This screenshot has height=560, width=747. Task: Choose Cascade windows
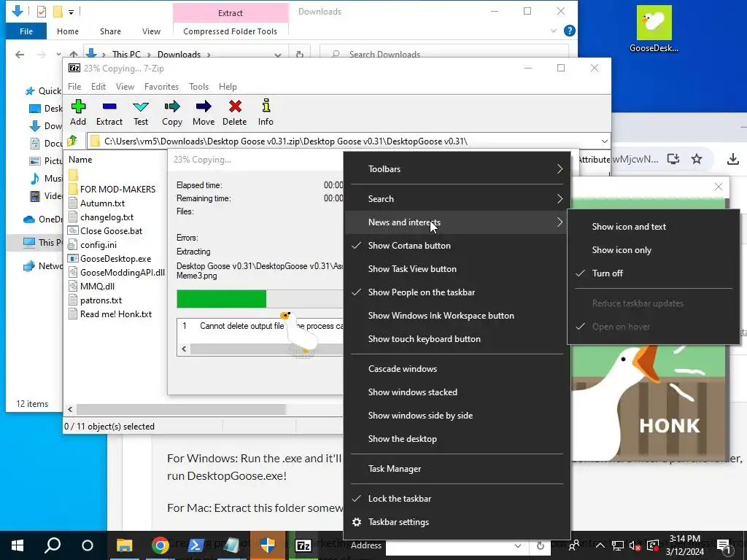(x=457, y=369)
